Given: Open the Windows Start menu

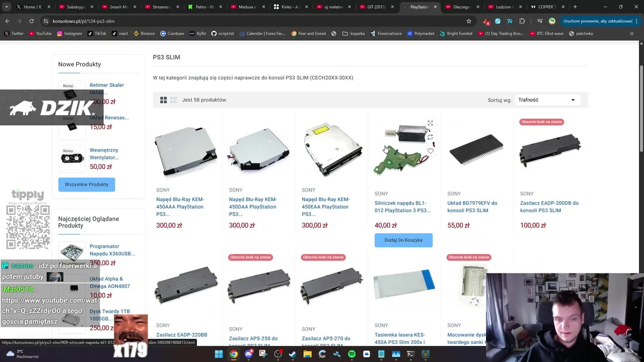Looking at the screenshot, I should pos(219,354).
